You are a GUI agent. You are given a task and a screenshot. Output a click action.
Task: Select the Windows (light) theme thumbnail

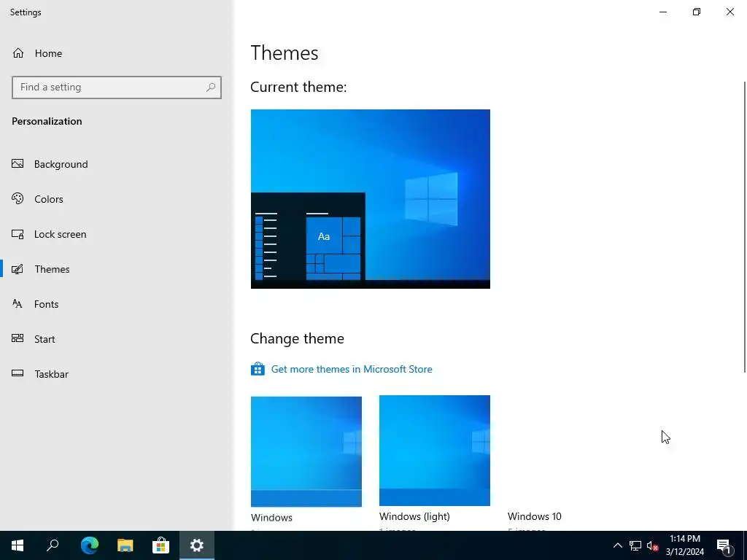(435, 451)
